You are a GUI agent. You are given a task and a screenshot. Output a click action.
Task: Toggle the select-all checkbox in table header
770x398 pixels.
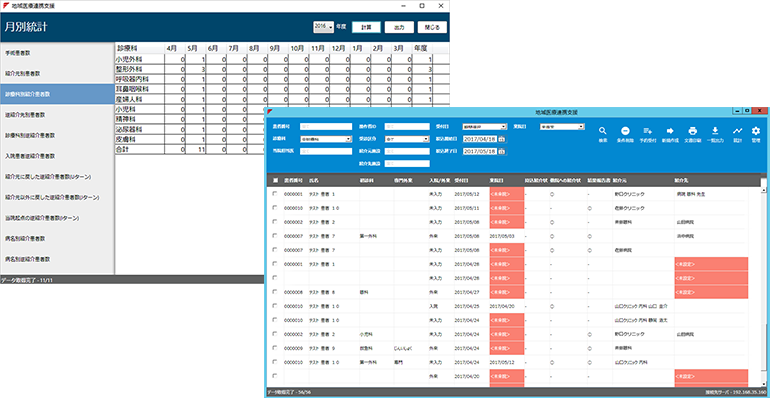click(x=275, y=180)
